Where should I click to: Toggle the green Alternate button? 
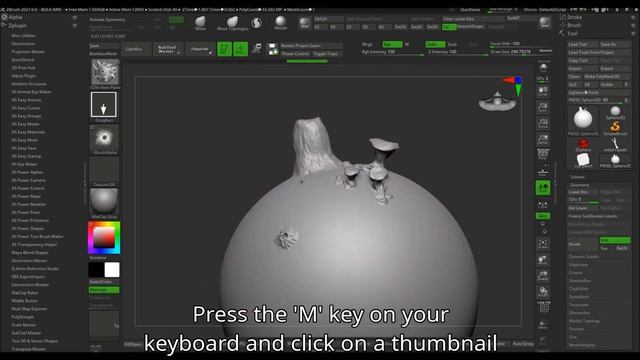coord(104,290)
